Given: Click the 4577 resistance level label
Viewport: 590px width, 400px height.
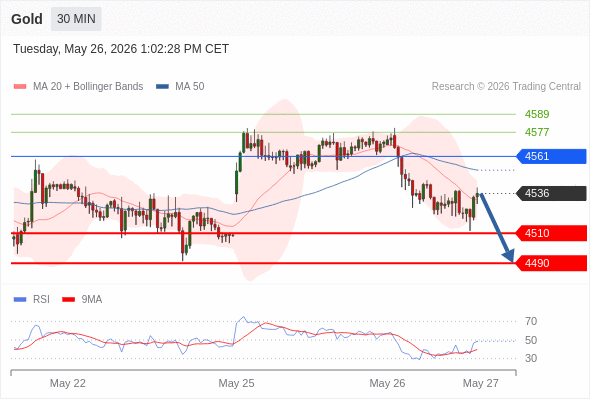Looking at the screenshot, I should (x=537, y=132).
